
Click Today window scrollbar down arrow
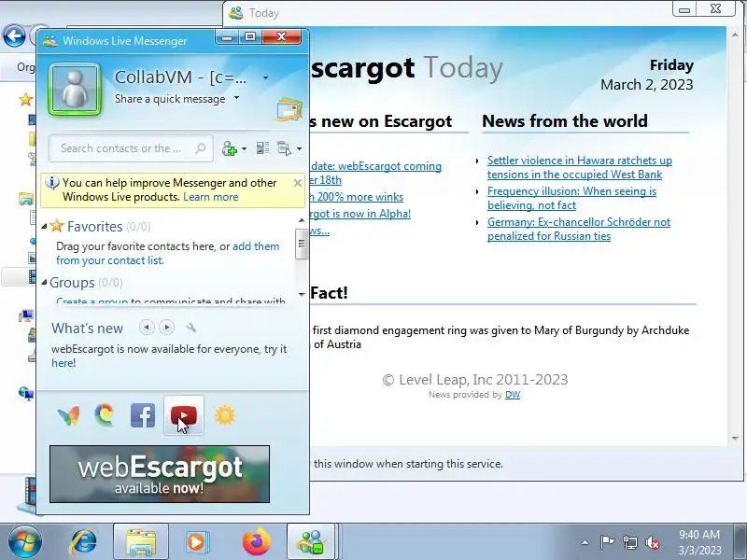(x=735, y=438)
